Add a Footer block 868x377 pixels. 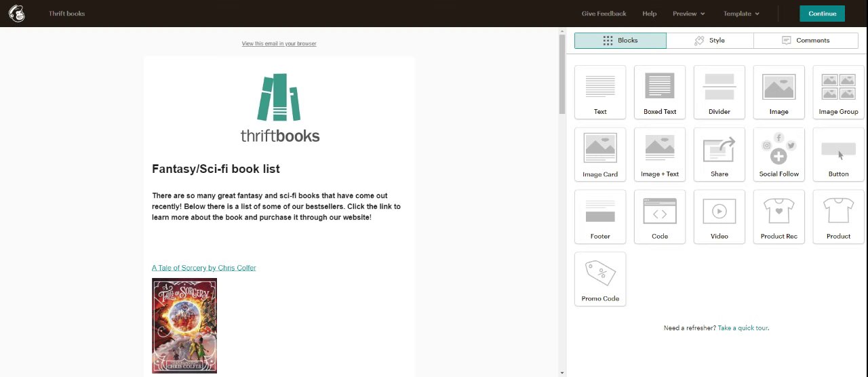pyautogui.click(x=600, y=217)
